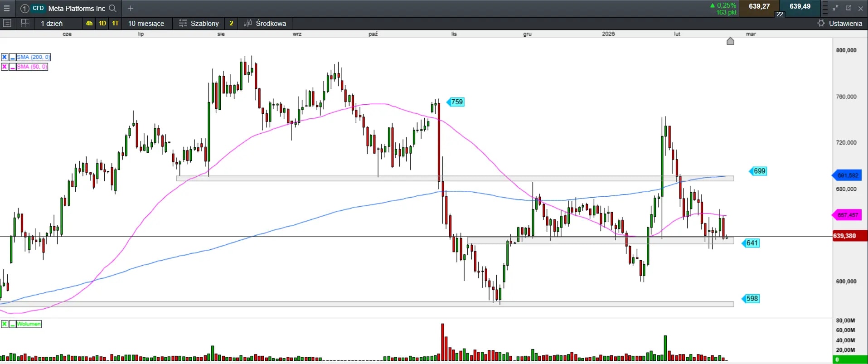Viewport: 868px width, 364px height.
Task: Shrink the chart using collapse arrows icon
Action: coord(835,8)
